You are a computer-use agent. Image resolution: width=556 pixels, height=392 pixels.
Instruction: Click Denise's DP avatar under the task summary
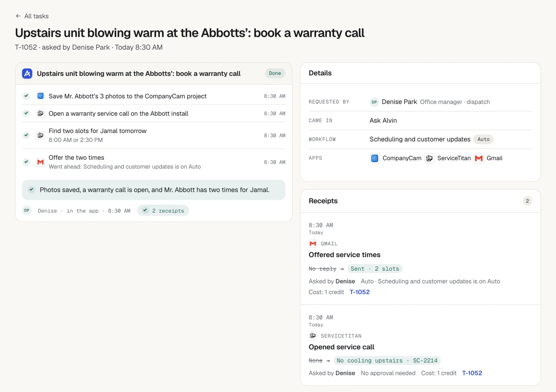click(x=27, y=211)
